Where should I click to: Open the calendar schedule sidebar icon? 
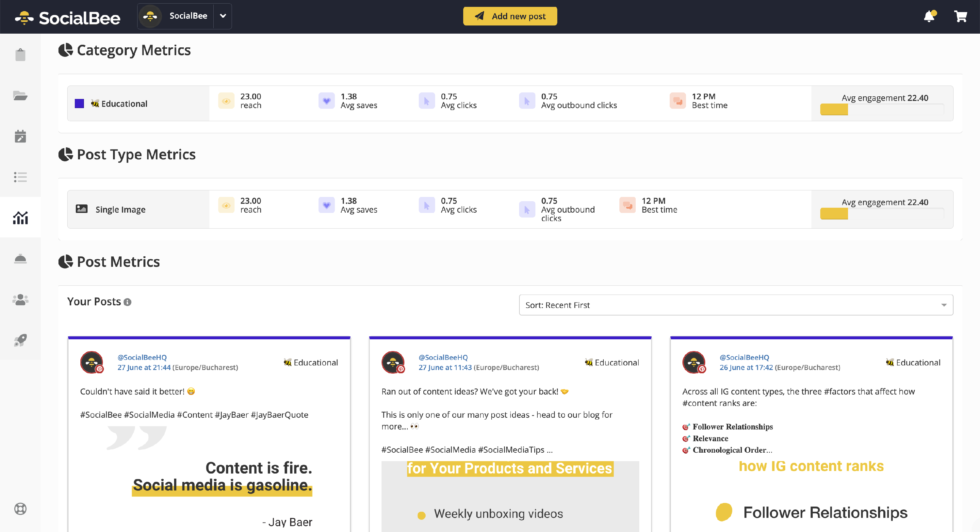coord(20,136)
